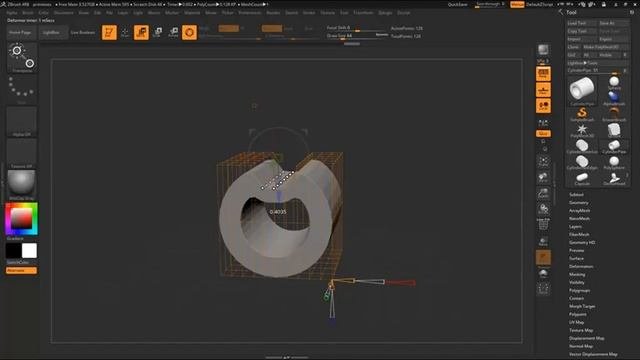640x360 pixels.
Task: Open the Texture Off selector
Action: coord(22,153)
